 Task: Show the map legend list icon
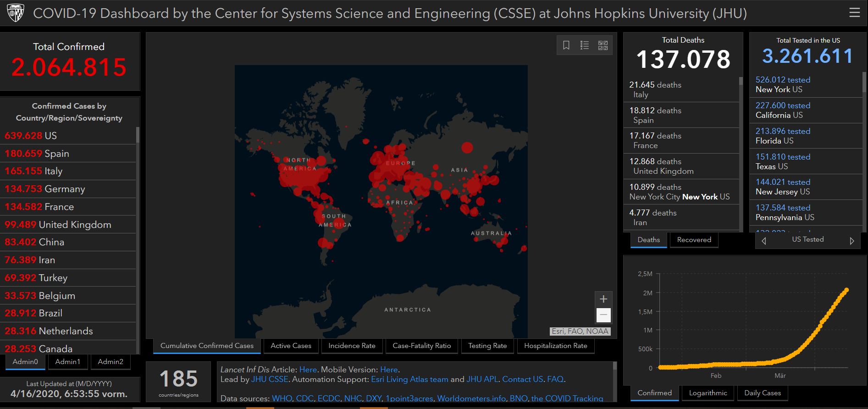[x=585, y=45]
